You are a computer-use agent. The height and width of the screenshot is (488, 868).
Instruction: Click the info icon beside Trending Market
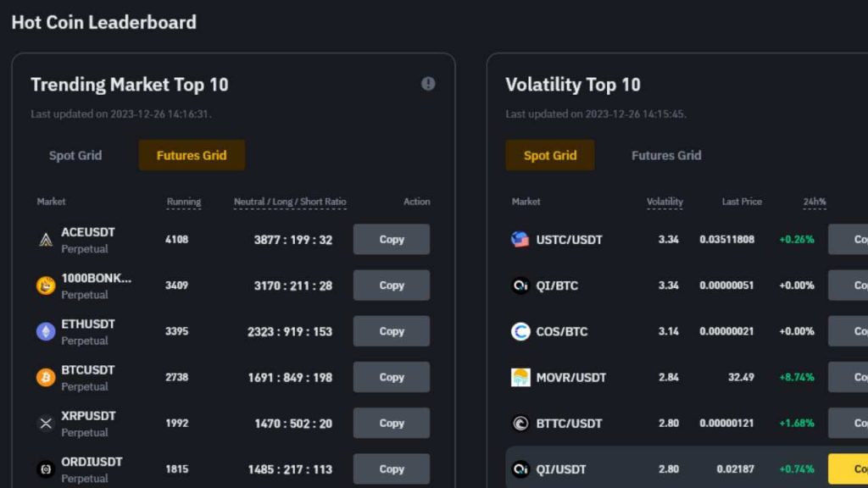pos(428,84)
